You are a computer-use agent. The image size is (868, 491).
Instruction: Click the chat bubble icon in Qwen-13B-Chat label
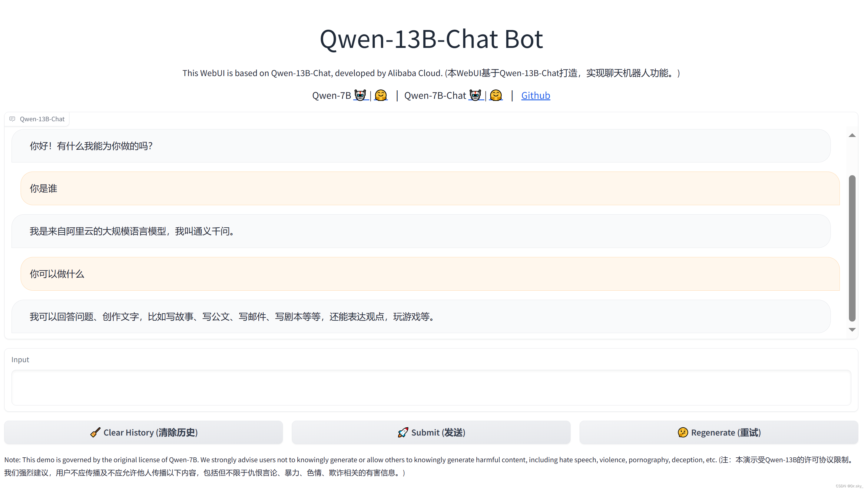(x=12, y=119)
